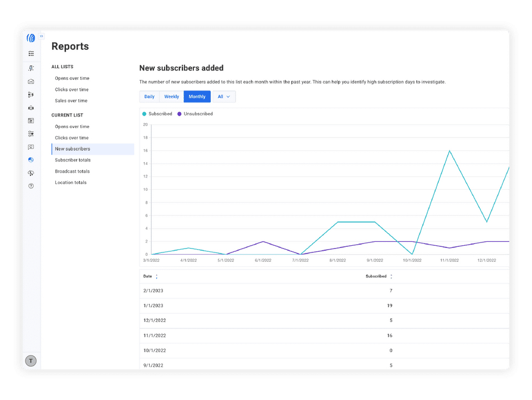Open the landing pages icon
Image resolution: width=532 pixels, height=400 pixels.
(x=31, y=120)
